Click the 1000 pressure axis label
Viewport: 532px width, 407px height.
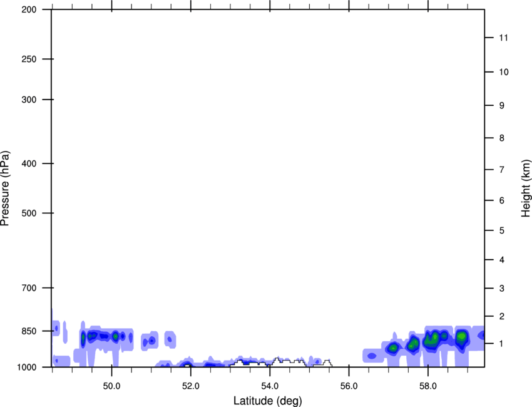point(27,368)
